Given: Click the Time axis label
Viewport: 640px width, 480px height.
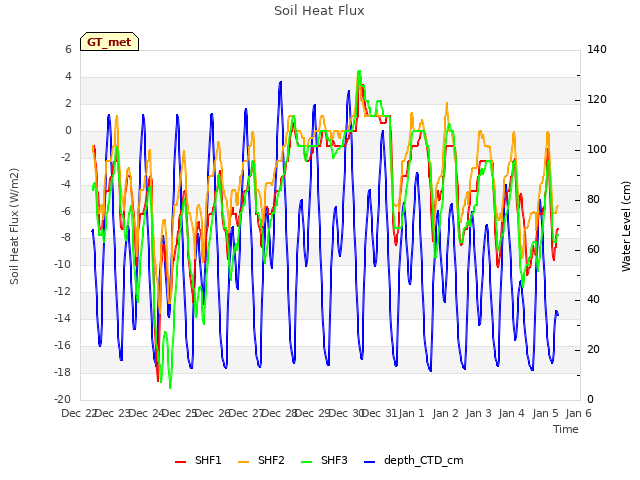Looking at the screenshot, I should tap(566, 429).
